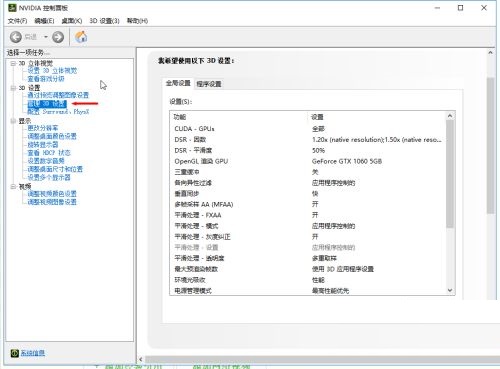The width and height of the screenshot is (500, 369).
Task: Click the system information icon at bottom left
Action: point(15,353)
